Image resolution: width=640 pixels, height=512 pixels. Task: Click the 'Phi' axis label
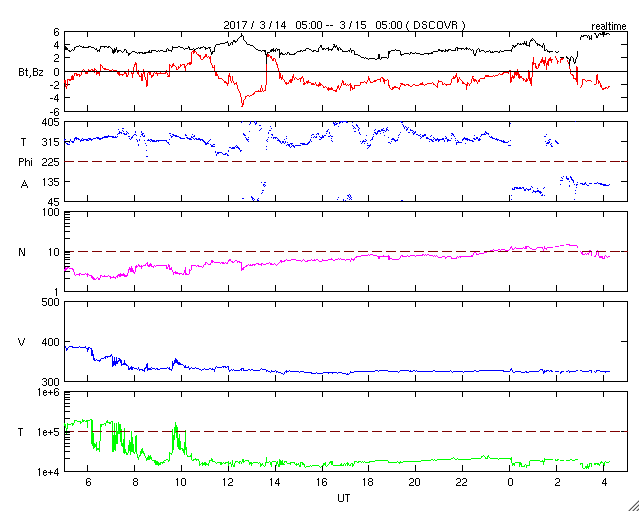click(25, 162)
